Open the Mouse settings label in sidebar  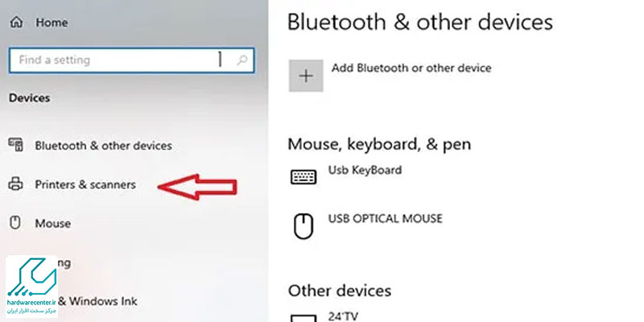52,223
